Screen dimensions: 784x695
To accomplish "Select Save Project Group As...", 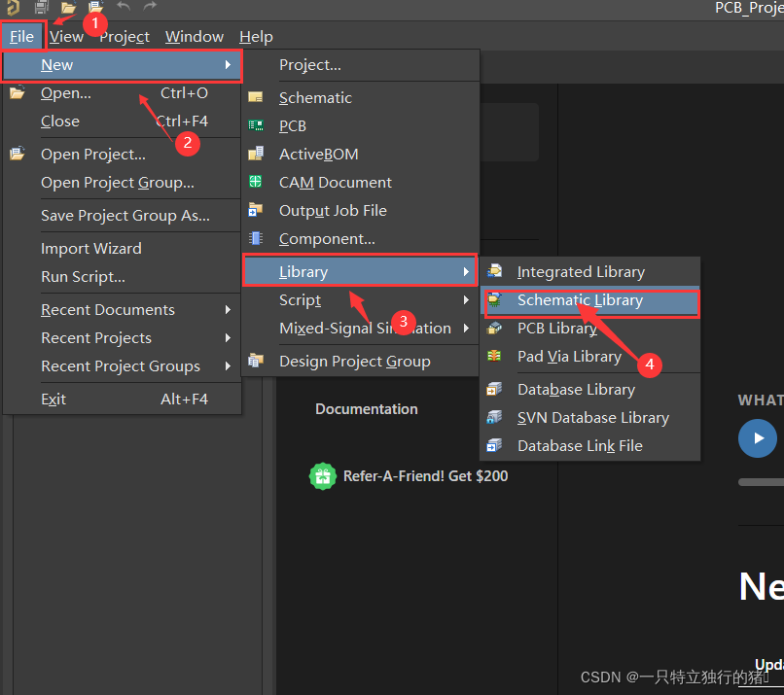I will 122,216.
